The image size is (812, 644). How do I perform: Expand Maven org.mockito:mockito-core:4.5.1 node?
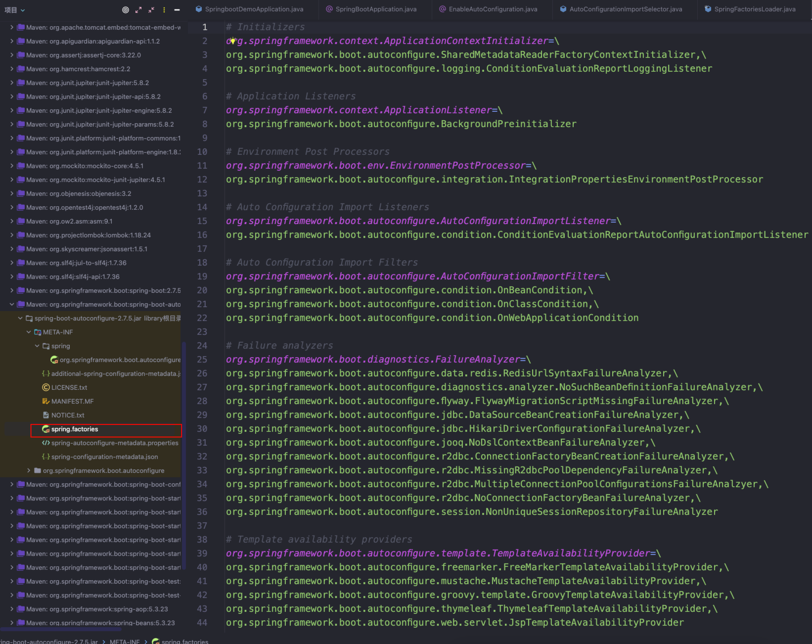(12, 166)
